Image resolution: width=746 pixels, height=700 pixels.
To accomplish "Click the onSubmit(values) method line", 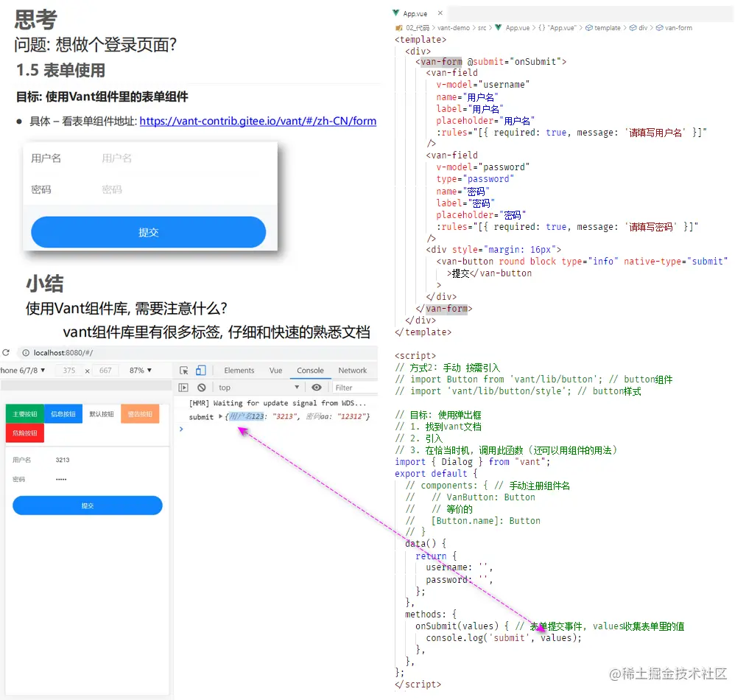I will (x=549, y=626).
